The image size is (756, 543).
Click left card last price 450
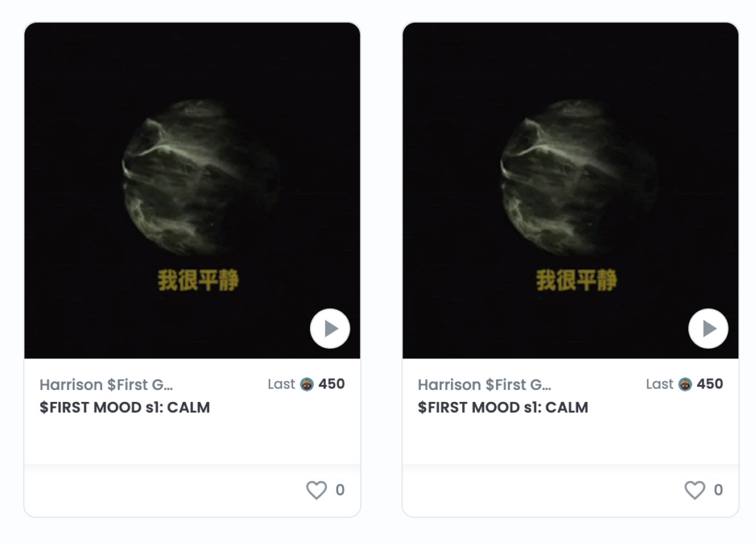tap(331, 383)
